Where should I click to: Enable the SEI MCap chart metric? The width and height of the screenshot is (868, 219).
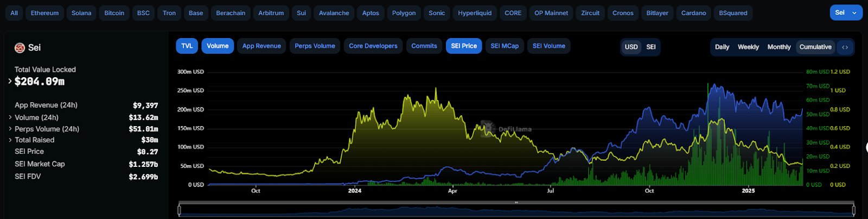(x=505, y=46)
